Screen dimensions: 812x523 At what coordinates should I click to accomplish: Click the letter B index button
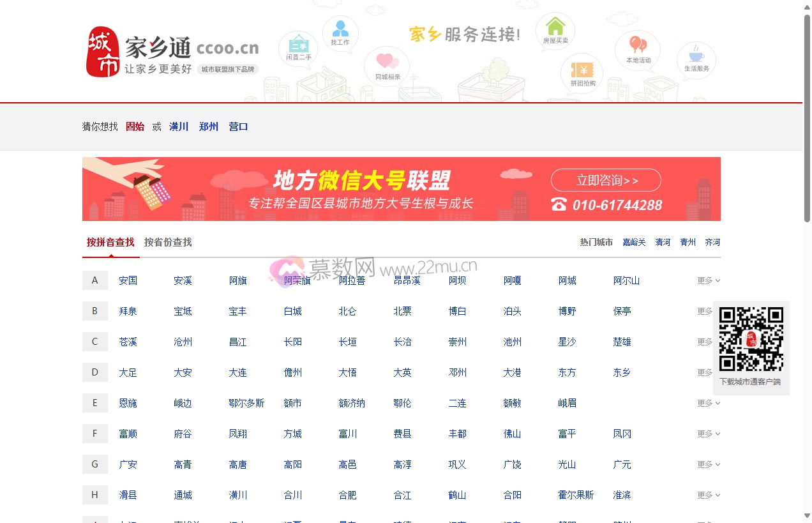94,311
